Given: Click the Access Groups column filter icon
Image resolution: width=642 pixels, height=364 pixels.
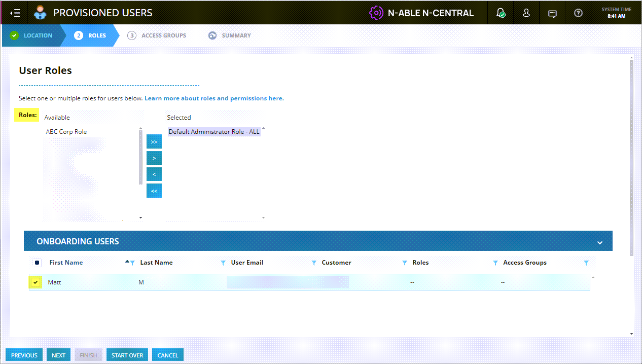Looking at the screenshot, I should click(x=586, y=263).
